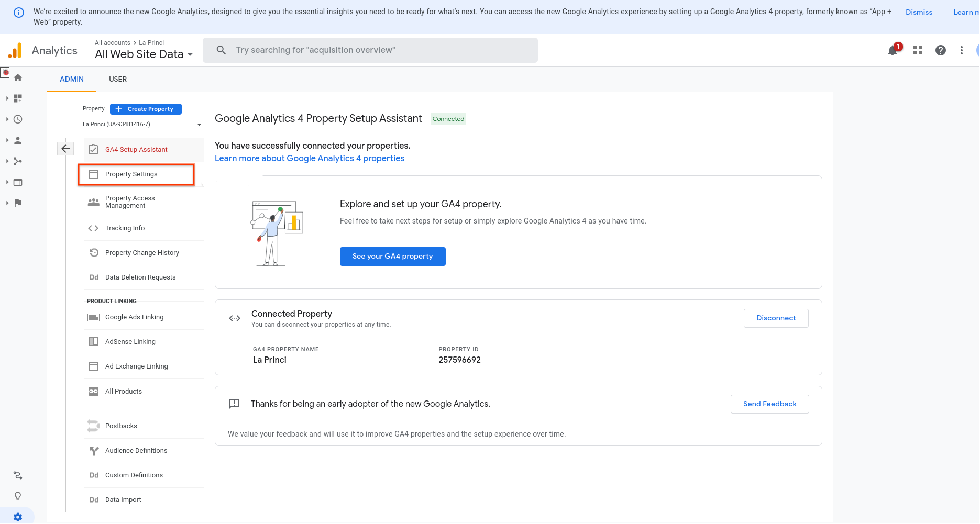Viewport: 980px width, 524px height.
Task: Click See your GA4 property button
Action: pyautogui.click(x=393, y=257)
